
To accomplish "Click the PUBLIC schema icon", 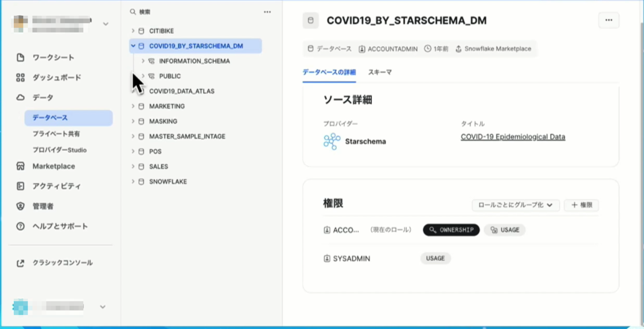I will click(151, 76).
